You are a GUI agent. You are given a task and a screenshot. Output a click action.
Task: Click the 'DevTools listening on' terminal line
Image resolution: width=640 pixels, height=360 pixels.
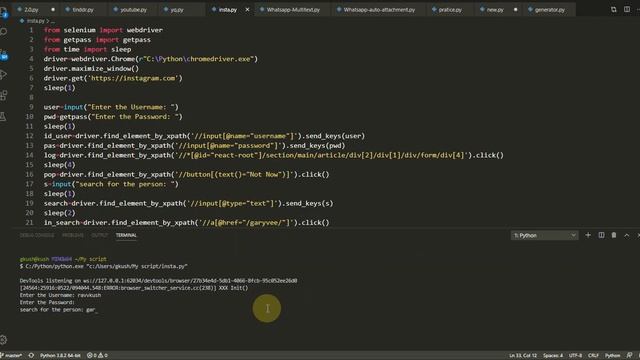coord(158,281)
